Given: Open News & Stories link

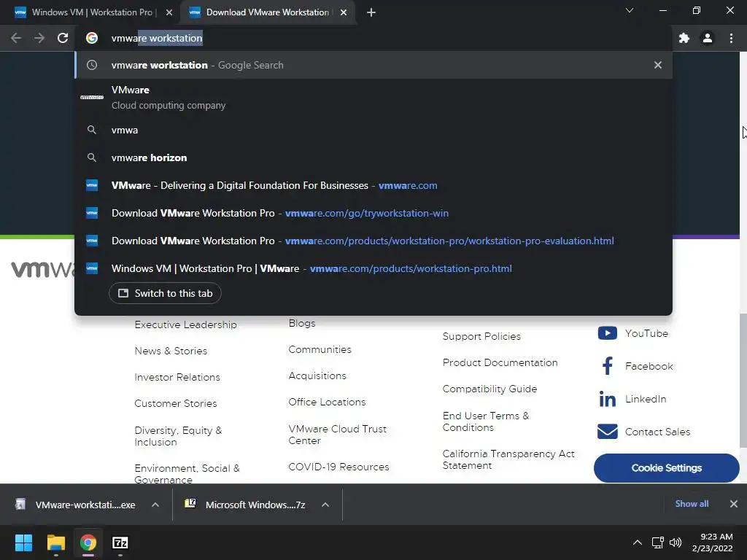Looking at the screenshot, I should coord(171,351).
